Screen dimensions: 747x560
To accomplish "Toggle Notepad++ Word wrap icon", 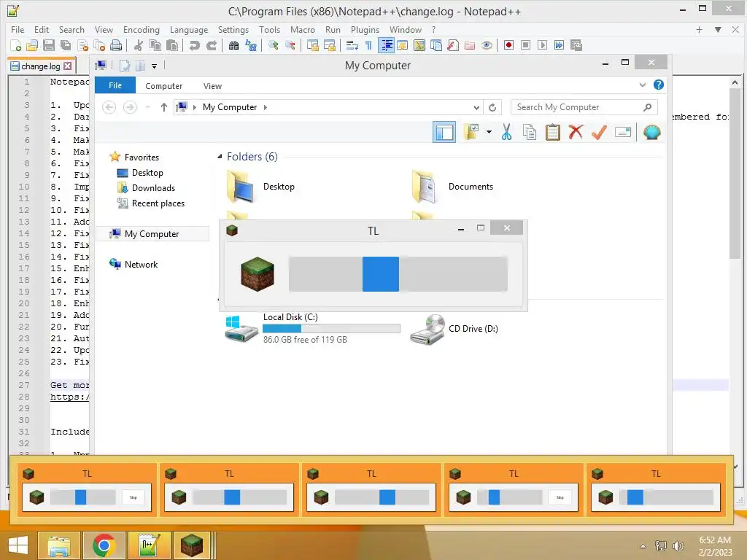I will tap(352, 45).
